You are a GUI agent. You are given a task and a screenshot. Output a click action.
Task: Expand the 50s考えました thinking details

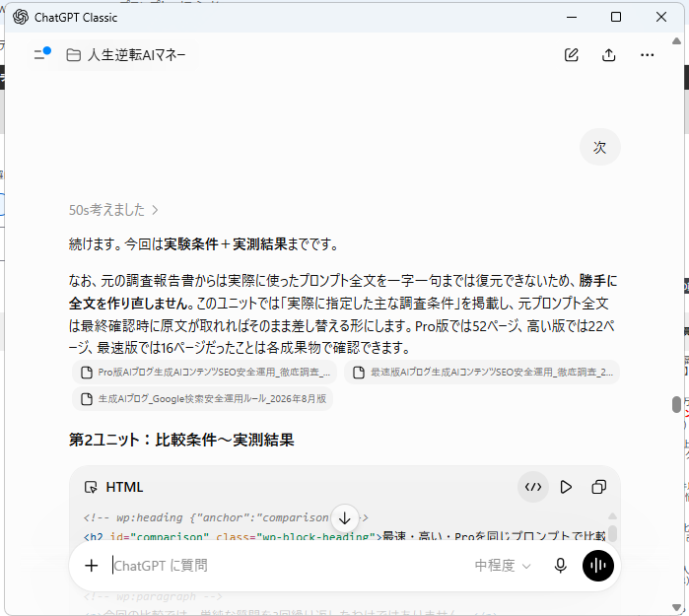[113, 210]
